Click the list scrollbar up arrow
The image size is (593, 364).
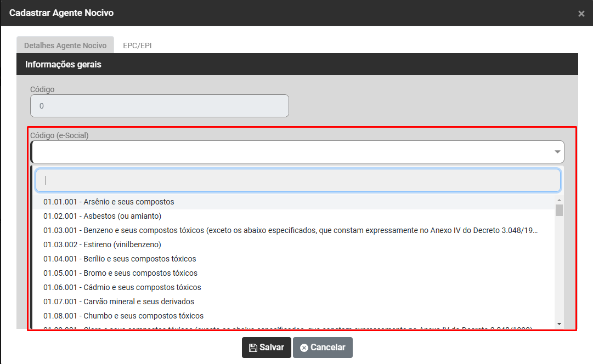560,200
